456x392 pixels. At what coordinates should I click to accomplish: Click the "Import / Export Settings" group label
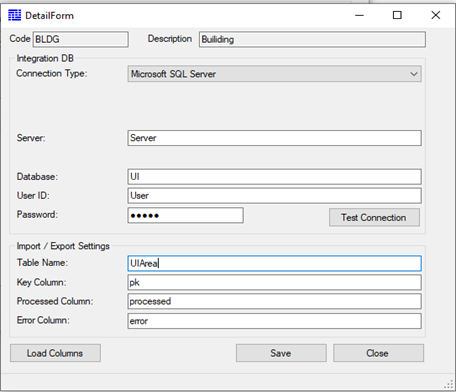tap(63, 246)
